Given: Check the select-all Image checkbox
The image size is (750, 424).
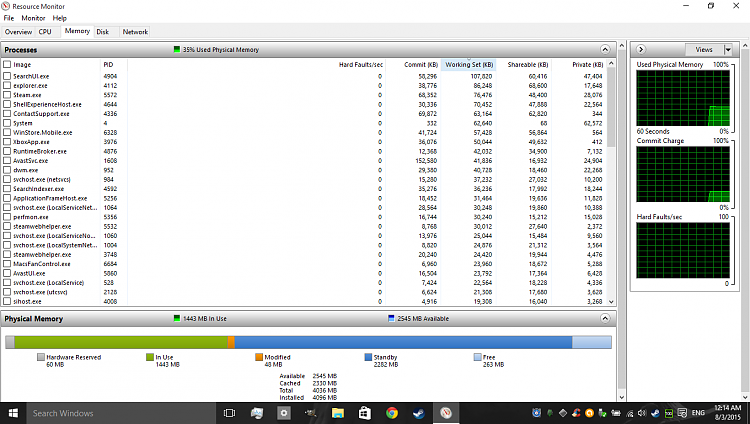Looking at the screenshot, I should [7, 64].
